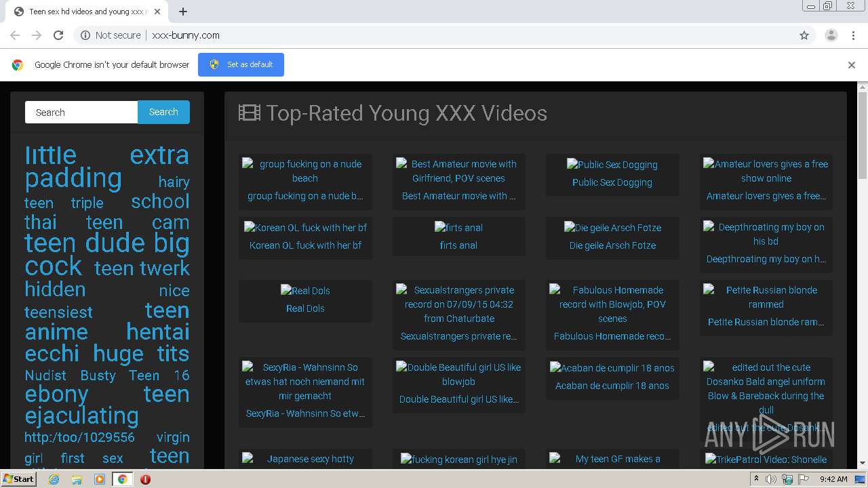868x488 pixels.
Task: Open File Explorer from the taskbar
Action: pos(77,479)
